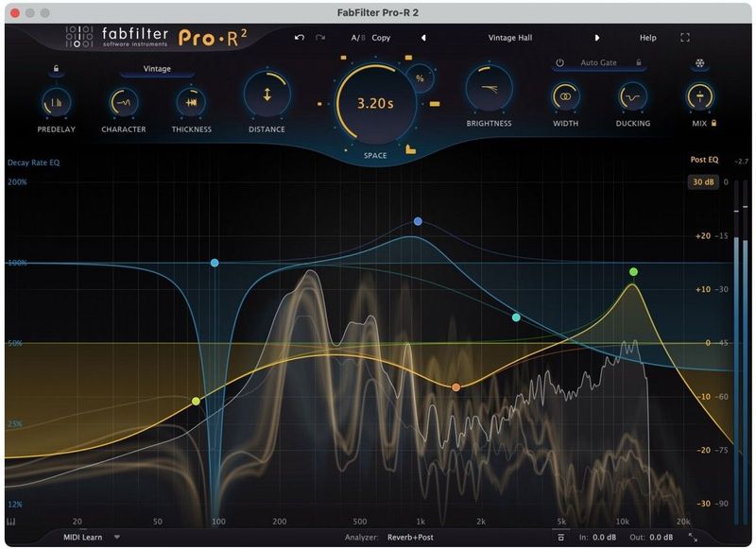Open the MIDI Learn dropdown arrow

pyautogui.click(x=116, y=537)
